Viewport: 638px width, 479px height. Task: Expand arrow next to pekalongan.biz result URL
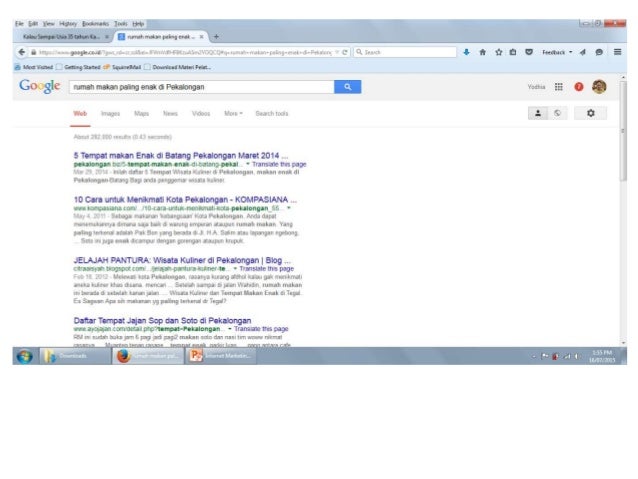(247, 164)
